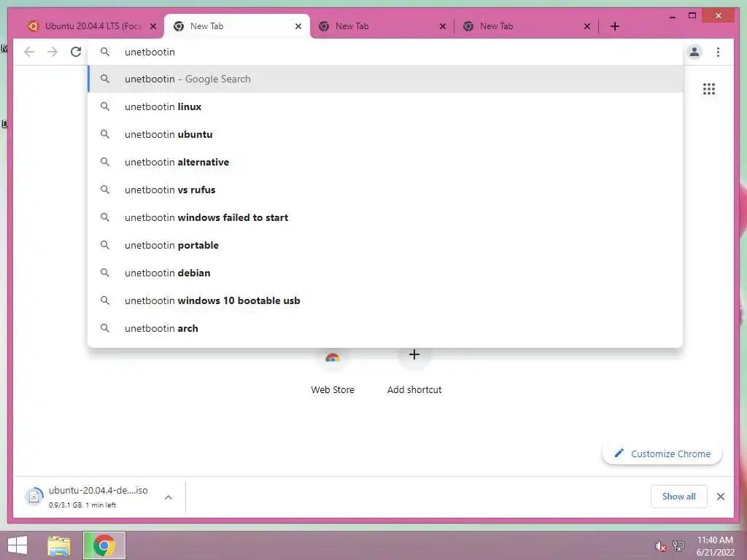Select the unetbootin vs rufus suggestion
The height and width of the screenshot is (560, 747).
coord(386,190)
